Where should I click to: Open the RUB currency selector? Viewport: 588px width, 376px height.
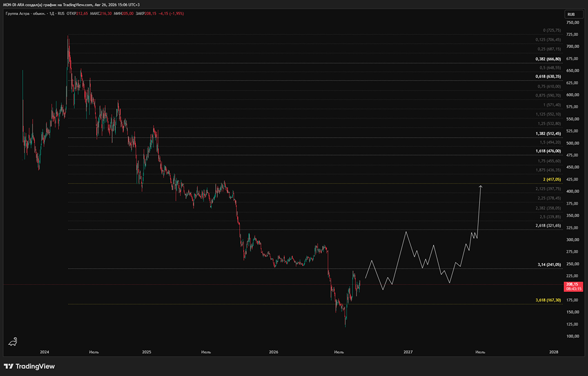[x=574, y=14]
